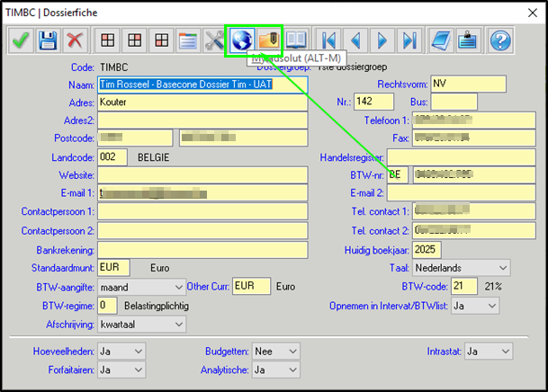548x392 pixels.
Task: Click the folder with paperclip icon
Action: pos(268,40)
